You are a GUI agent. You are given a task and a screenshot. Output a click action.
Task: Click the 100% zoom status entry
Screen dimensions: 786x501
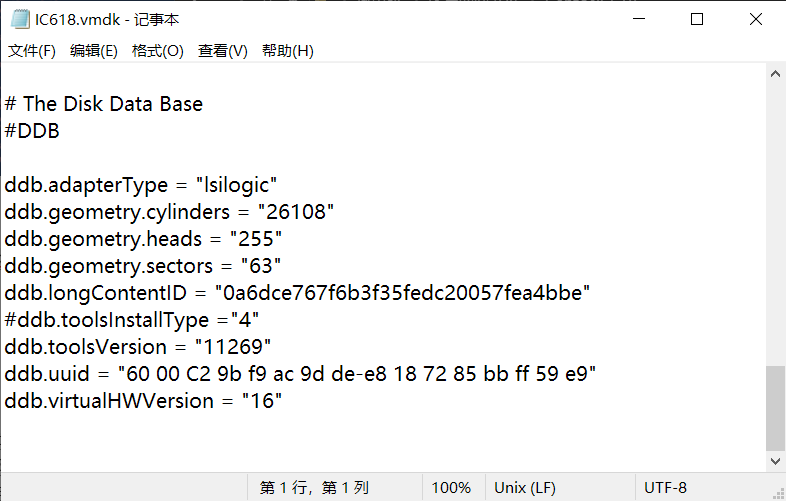(x=451, y=487)
